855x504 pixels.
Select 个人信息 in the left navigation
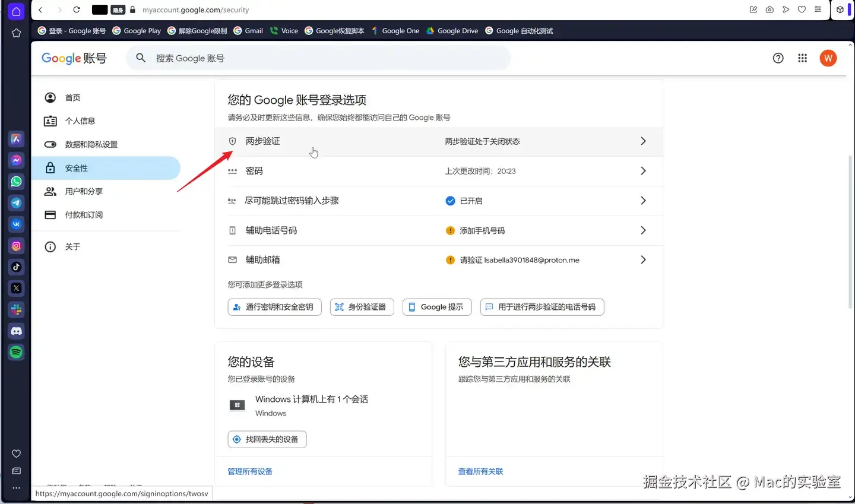coord(106,121)
